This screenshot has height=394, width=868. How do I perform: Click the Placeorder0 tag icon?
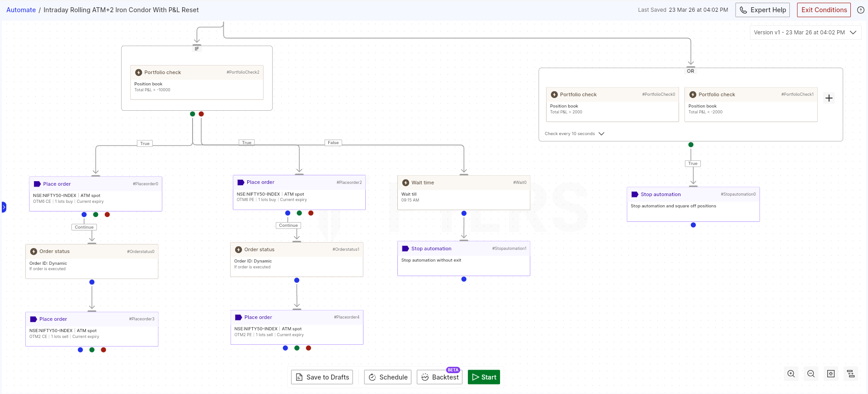coord(38,184)
